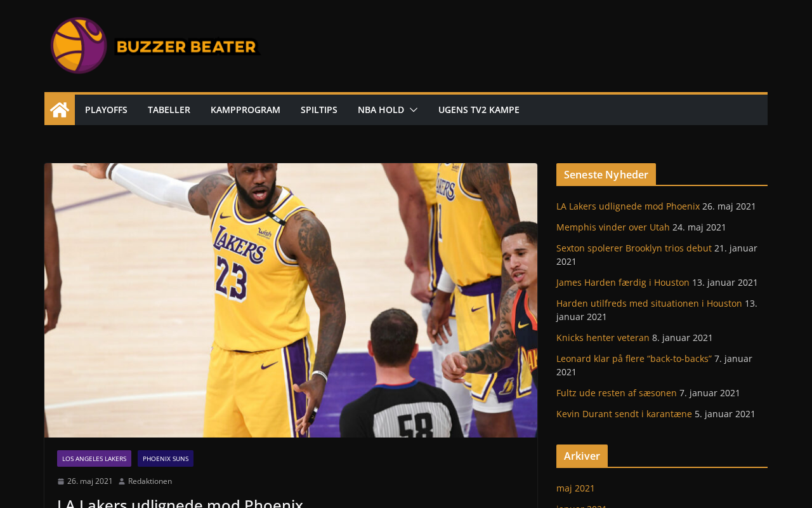Read 'Kevin Durant sendt i karantæne'
Image resolution: width=812 pixels, height=508 pixels.
tap(624, 414)
